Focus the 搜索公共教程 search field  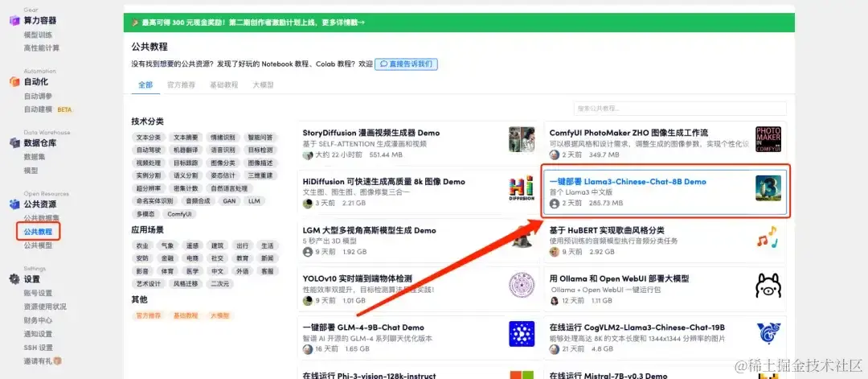click(x=680, y=109)
